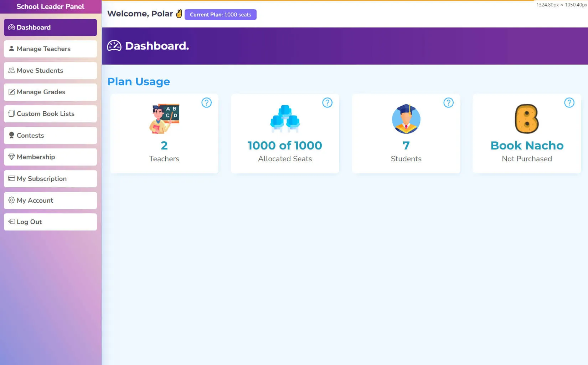Click the help icon on Teachers card
Screen dimensions: 588x365
pyautogui.click(x=206, y=103)
